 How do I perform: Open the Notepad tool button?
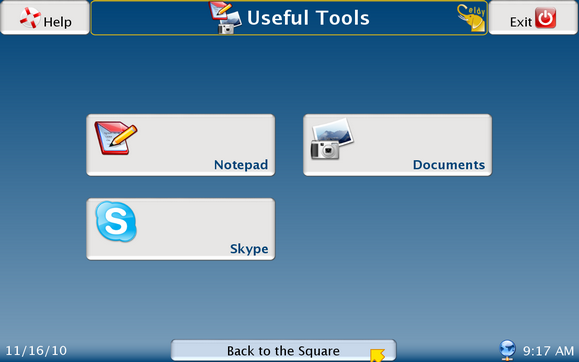pyautogui.click(x=181, y=145)
